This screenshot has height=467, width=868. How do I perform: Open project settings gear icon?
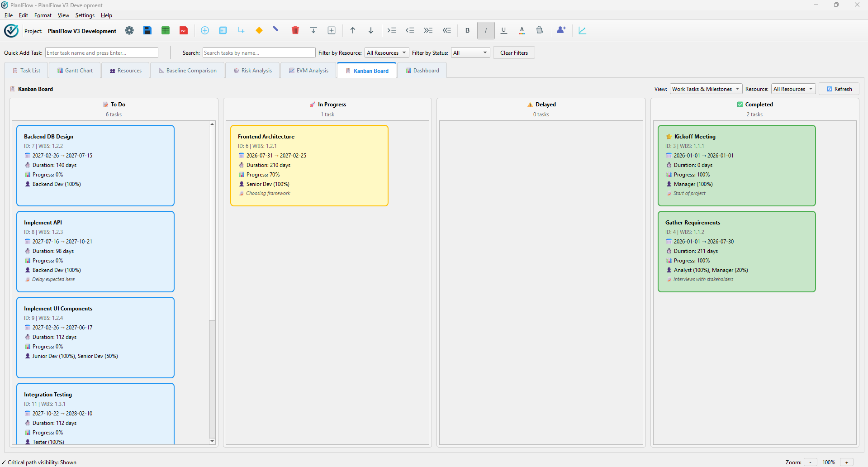coord(129,30)
